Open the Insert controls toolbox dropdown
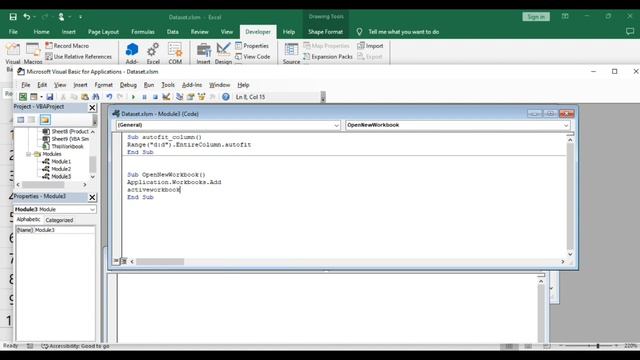This screenshot has height=360, width=640. [x=203, y=53]
